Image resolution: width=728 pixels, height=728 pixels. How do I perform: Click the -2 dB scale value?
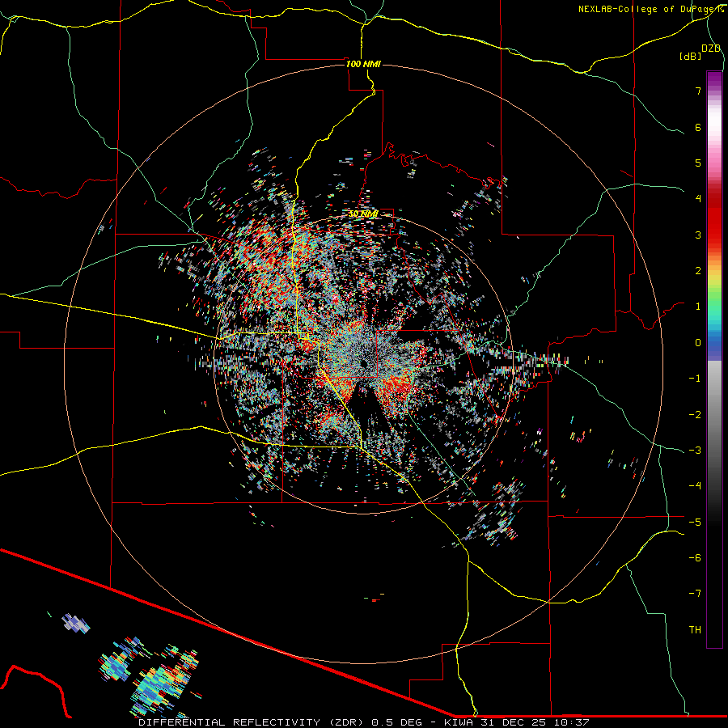[695, 415]
